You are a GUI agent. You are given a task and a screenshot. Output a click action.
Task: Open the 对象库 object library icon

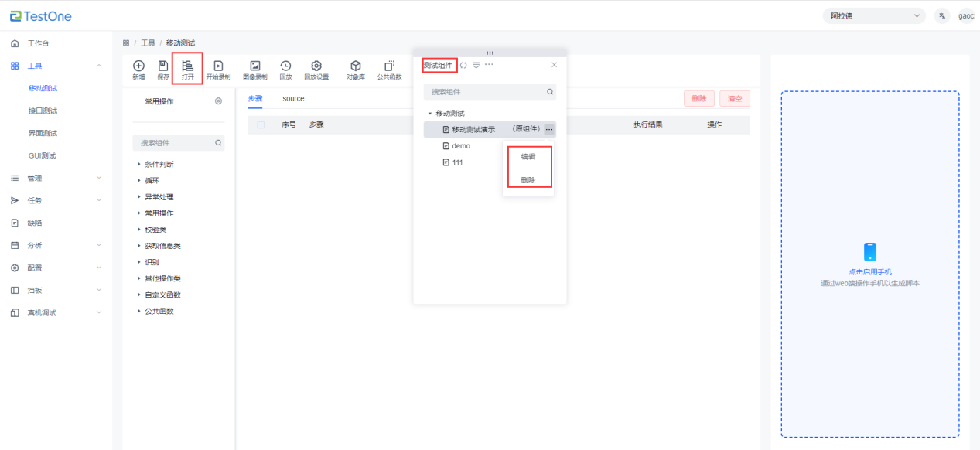point(356,67)
